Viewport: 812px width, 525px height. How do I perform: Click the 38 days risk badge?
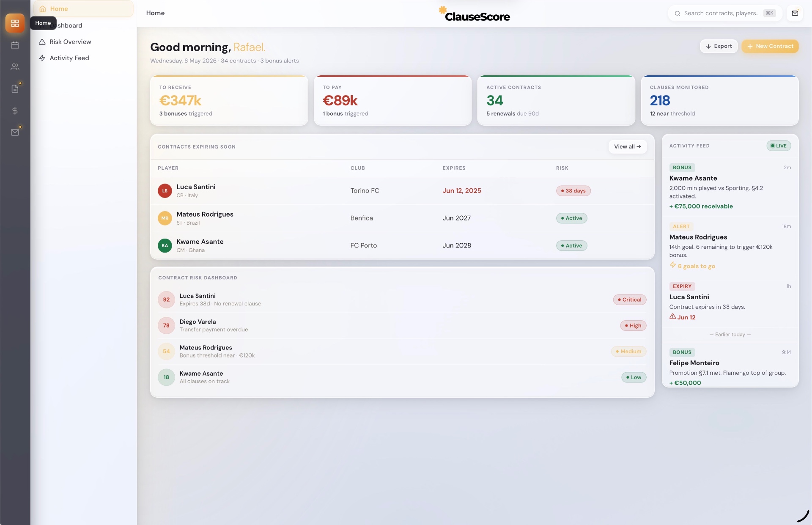point(573,191)
